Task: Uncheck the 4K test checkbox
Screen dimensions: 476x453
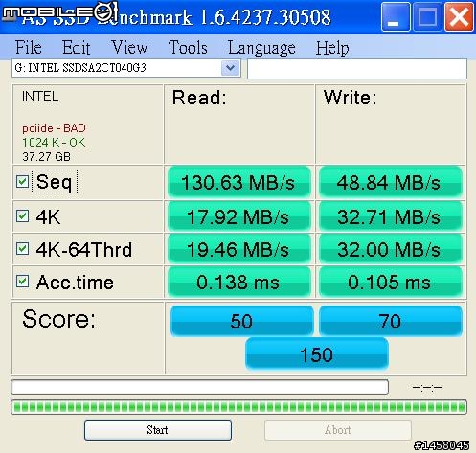Action: point(23,216)
